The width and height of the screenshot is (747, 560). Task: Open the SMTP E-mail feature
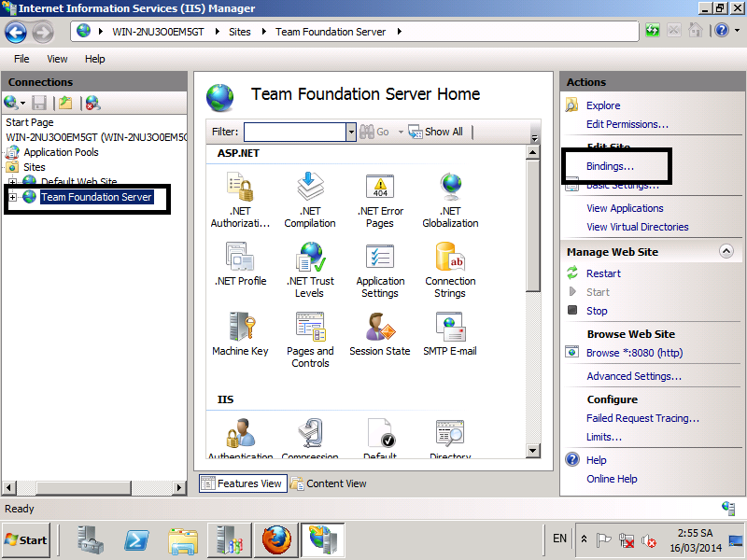coord(450,334)
